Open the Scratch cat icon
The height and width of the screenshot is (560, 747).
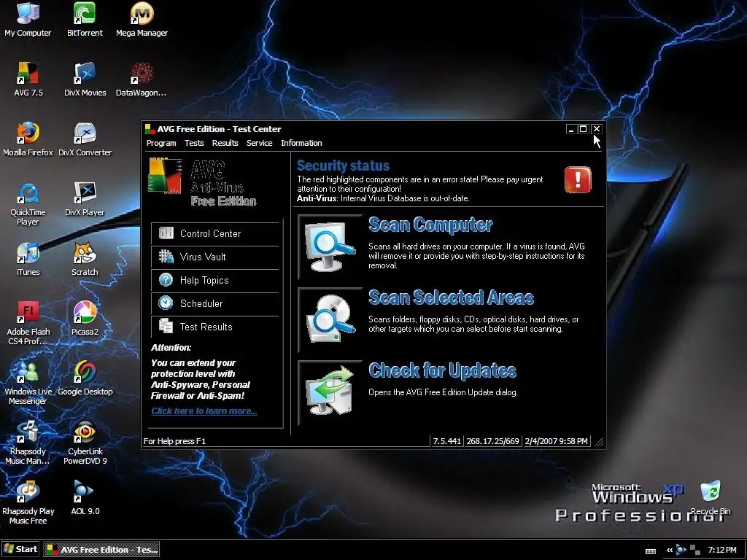tap(85, 259)
